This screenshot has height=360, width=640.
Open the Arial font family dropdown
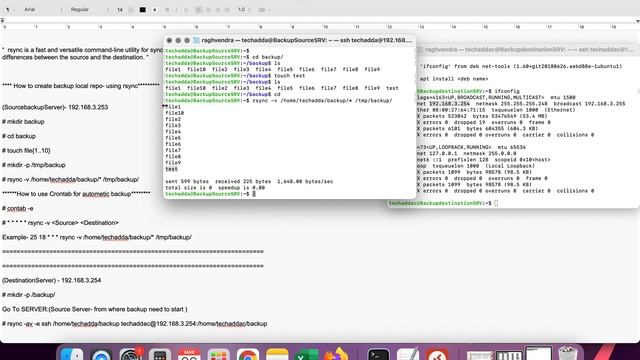(x=42, y=9)
